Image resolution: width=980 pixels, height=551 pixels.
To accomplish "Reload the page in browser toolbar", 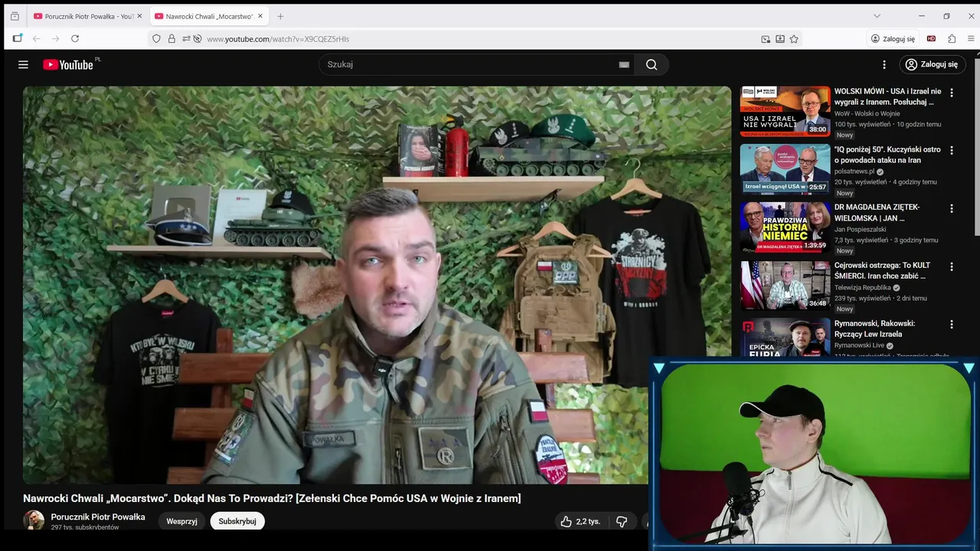I will pyautogui.click(x=75, y=38).
